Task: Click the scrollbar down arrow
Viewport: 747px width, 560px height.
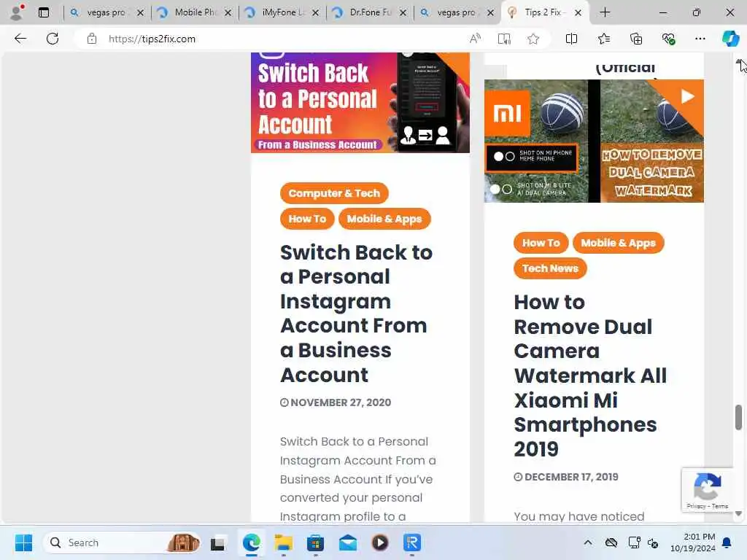Action: (x=738, y=514)
